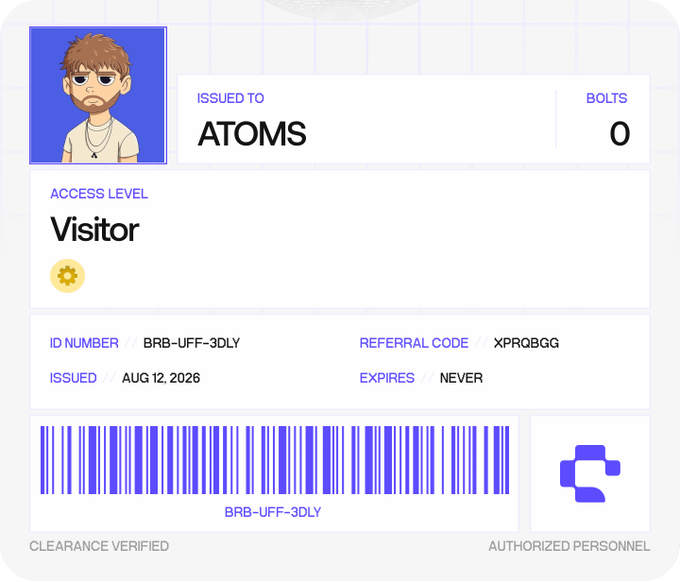Viewport: 680px width, 582px height.
Task: Select the NEVER expiry value
Action: coord(461,378)
